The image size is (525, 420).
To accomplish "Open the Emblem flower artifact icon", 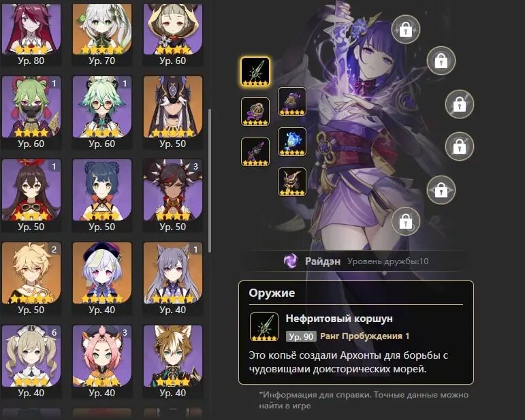I will [x=255, y=112].
